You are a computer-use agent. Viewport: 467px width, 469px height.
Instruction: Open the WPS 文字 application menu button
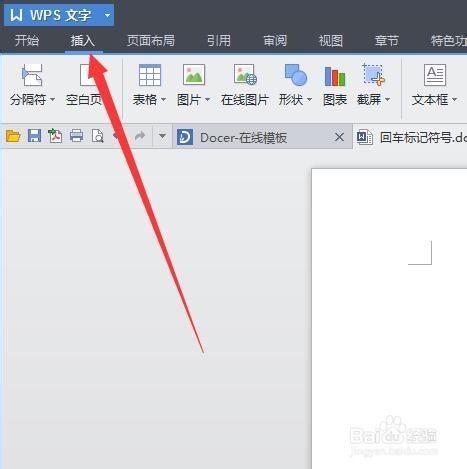point(59,15)
